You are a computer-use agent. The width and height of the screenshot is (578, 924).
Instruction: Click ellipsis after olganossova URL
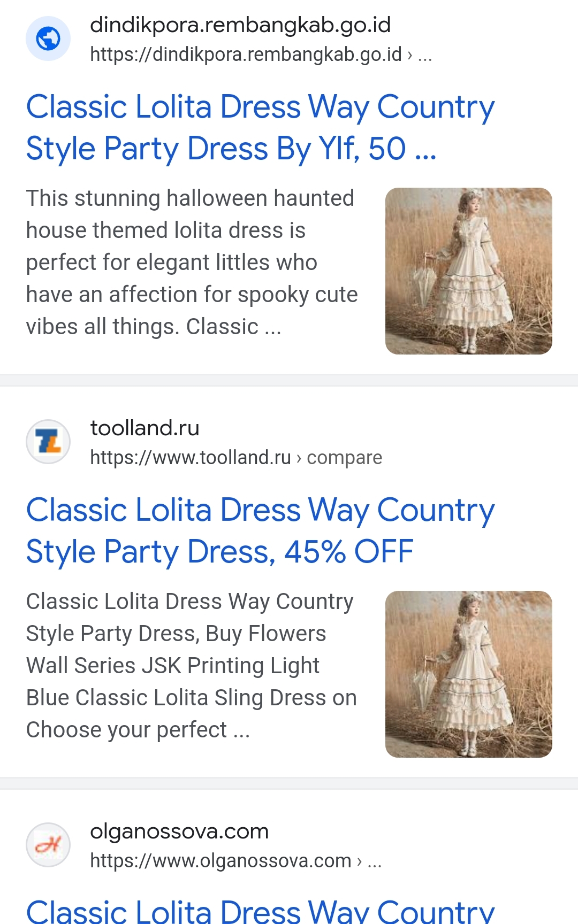pos(375,862)
